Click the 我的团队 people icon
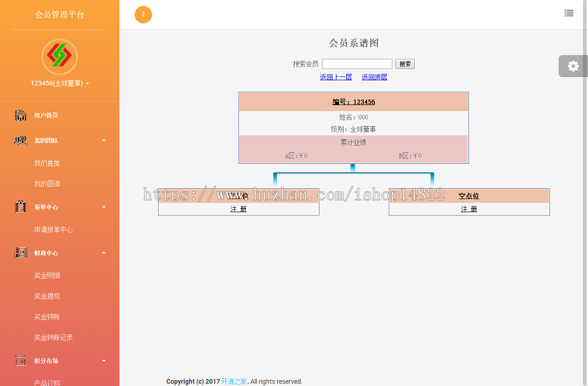Screen dimensions: 588x386 21,140
